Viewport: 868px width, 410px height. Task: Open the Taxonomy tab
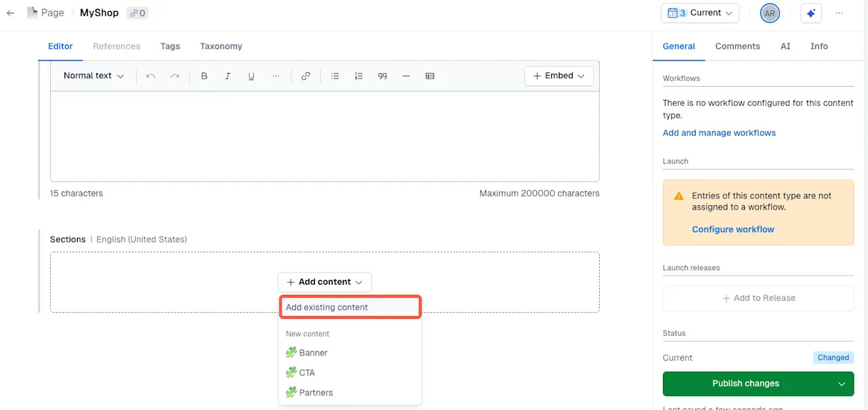pyautogui.click(x=221, y=46)
